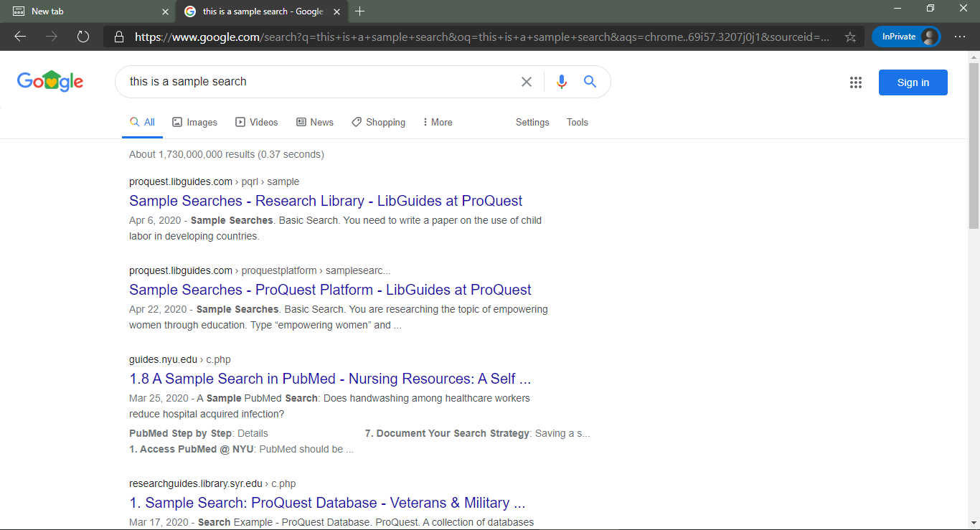
Task: Click the scrollbar up arrow
Action: [974, 57]
